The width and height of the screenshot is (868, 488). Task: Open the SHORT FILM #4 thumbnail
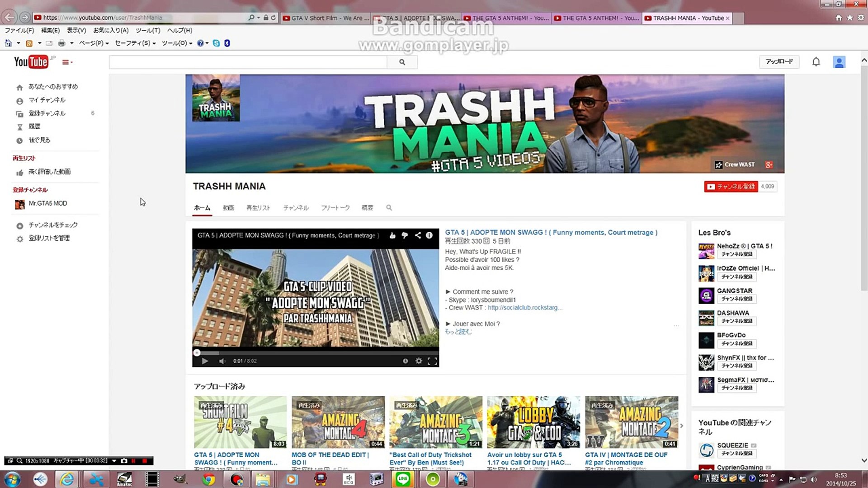(x=240, y=422)
